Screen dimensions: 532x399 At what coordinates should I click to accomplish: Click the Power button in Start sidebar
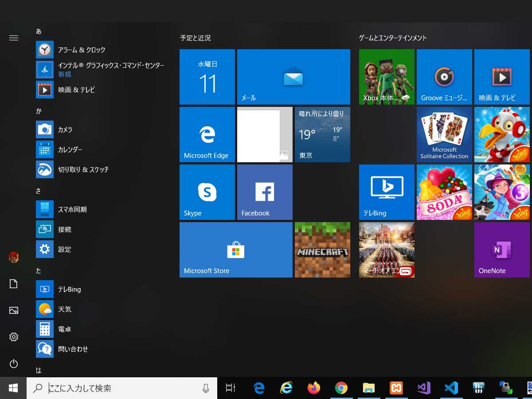pos(14,364)
